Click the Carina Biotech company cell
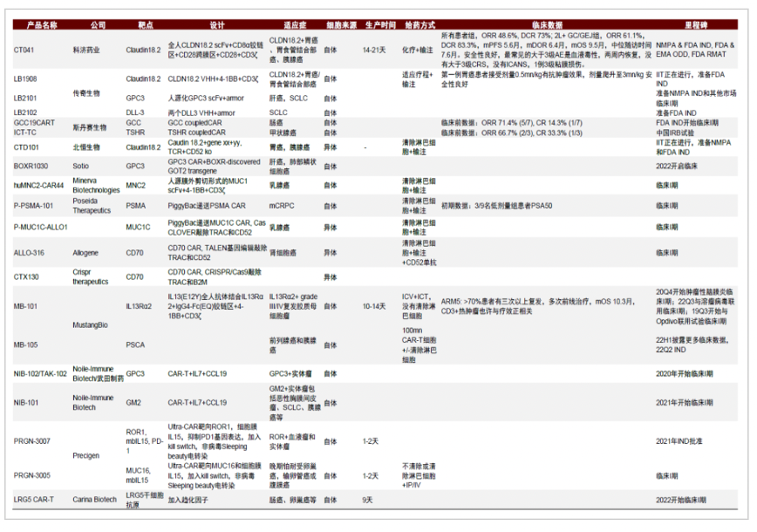This screenshot has width=757, height=532. click(x=94, y=500)
